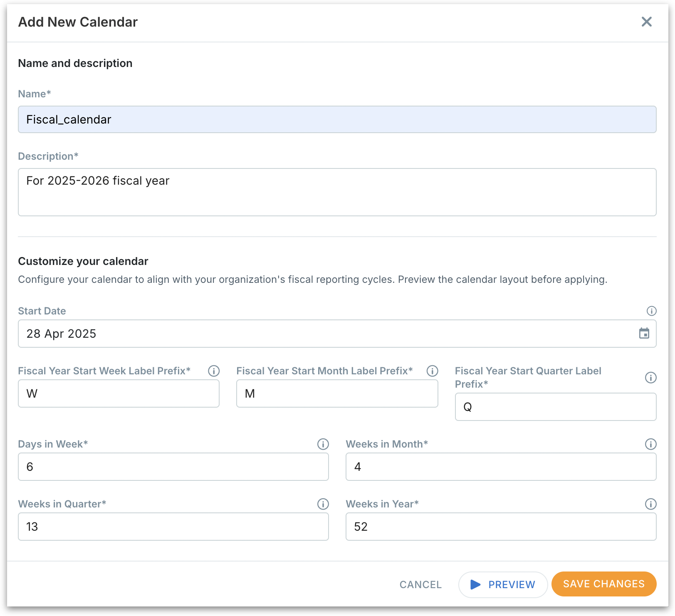Close the Add New Calendar dialog
The height and width of the screenshot is (616, 675).
point(646,22)
